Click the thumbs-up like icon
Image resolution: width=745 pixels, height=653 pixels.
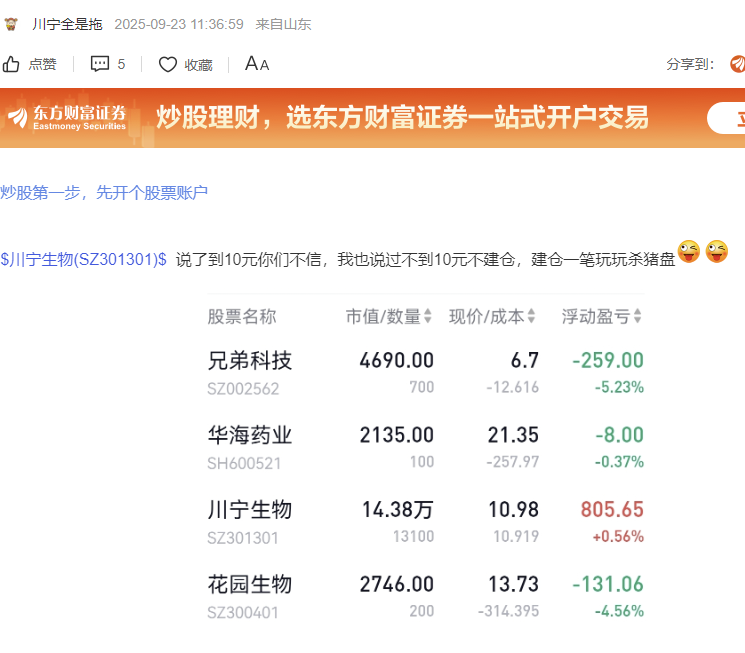(x=10, y=64)
